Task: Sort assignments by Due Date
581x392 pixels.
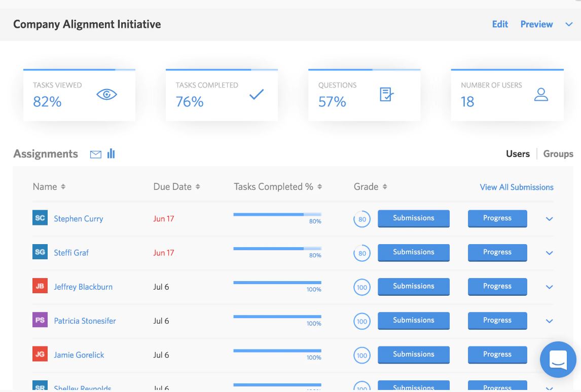Action: [x=198, y=186]
